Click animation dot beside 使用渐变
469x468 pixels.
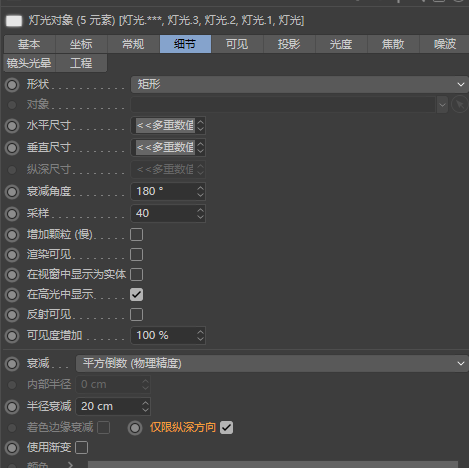coord(12,448)
